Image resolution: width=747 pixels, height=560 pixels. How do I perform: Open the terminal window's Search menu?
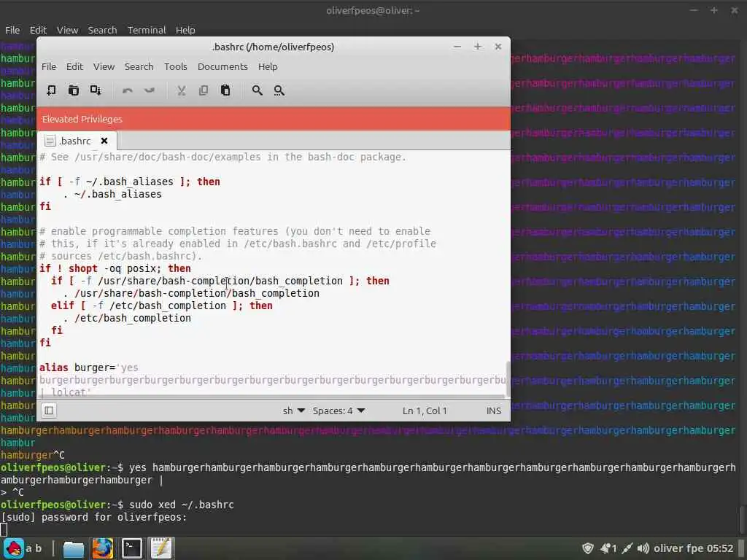[x=102, y=30]
